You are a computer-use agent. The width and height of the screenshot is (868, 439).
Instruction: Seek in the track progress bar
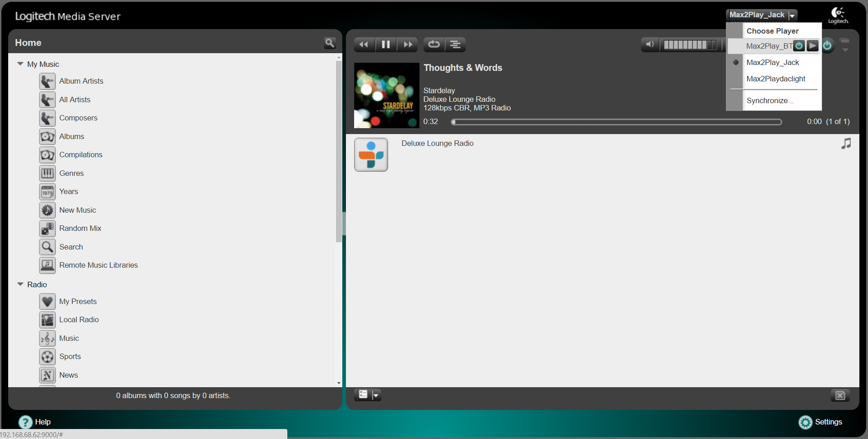(x=616, y=122)
